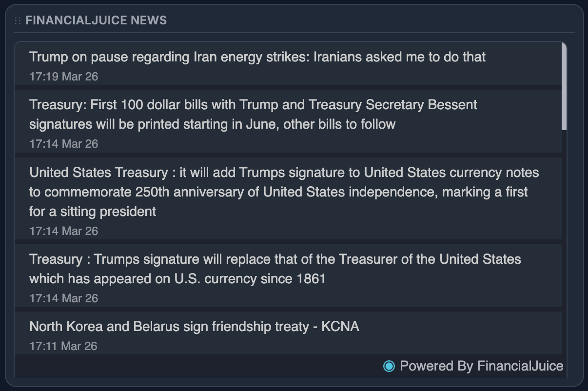Image resolution: width=588 pixels, height=391 pixels.
Task: Click the timestamp below the Treasurer signature story
Action: 64,298
